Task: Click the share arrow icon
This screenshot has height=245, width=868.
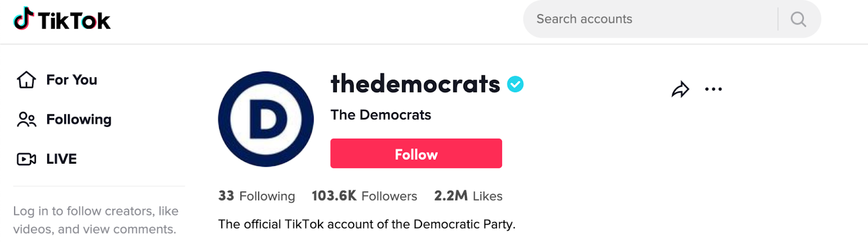Action: pyautogui.click(x=680, y=89)
